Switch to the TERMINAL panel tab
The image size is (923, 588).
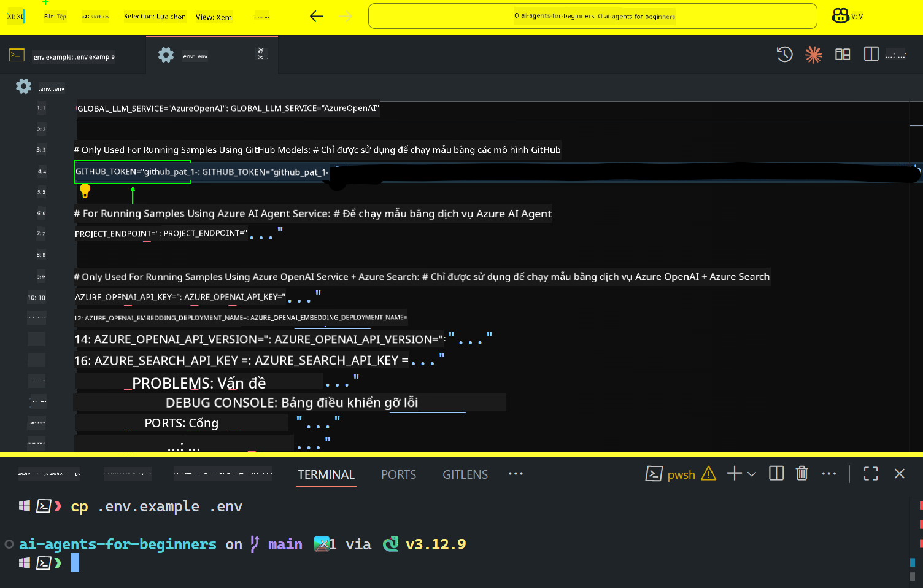326,474
